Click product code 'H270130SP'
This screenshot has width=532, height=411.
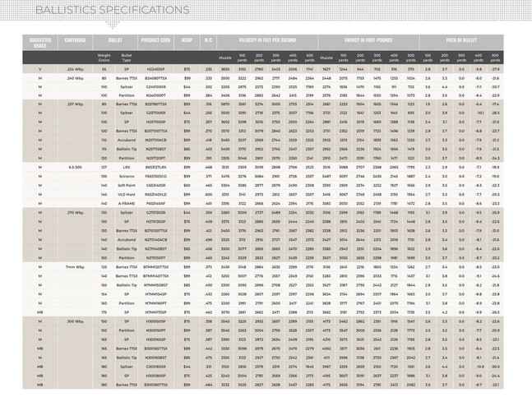pos(155,221)
